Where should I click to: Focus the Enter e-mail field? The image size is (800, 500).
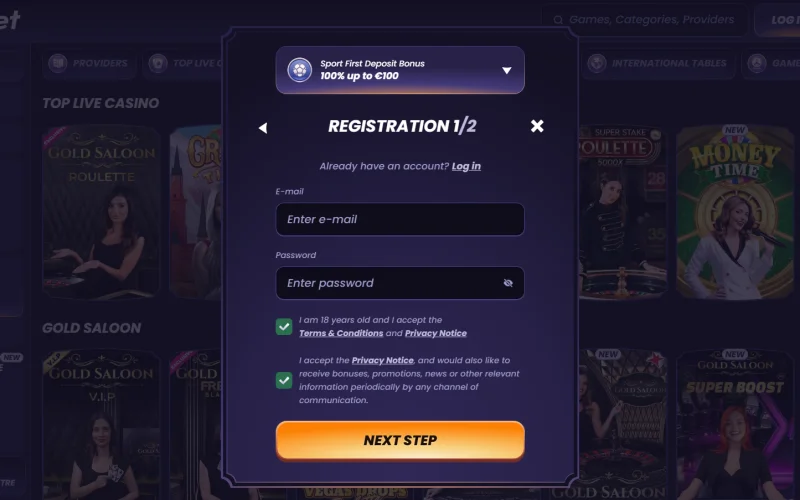pos(400,219)
